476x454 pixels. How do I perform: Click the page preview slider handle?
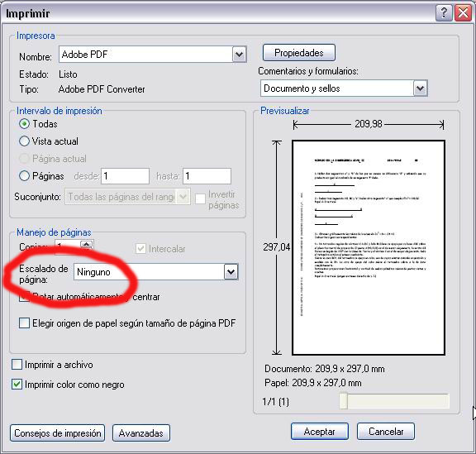343,401
